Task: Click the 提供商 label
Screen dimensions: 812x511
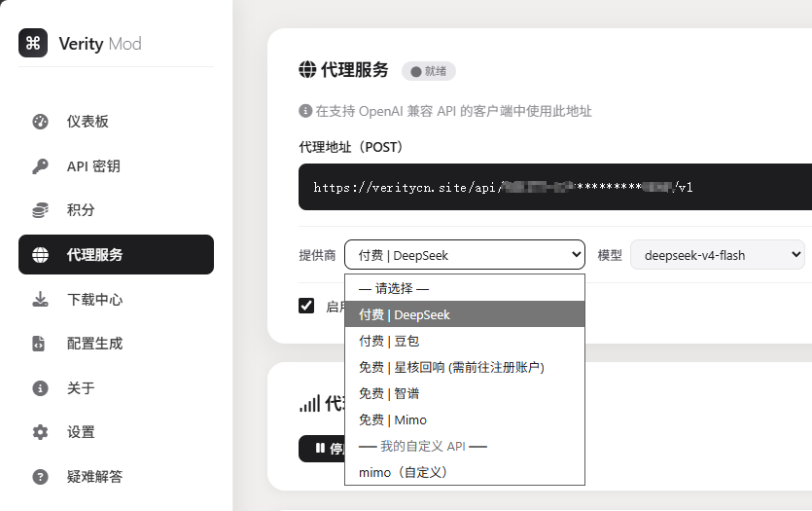Action: click(x=317, y=255)
